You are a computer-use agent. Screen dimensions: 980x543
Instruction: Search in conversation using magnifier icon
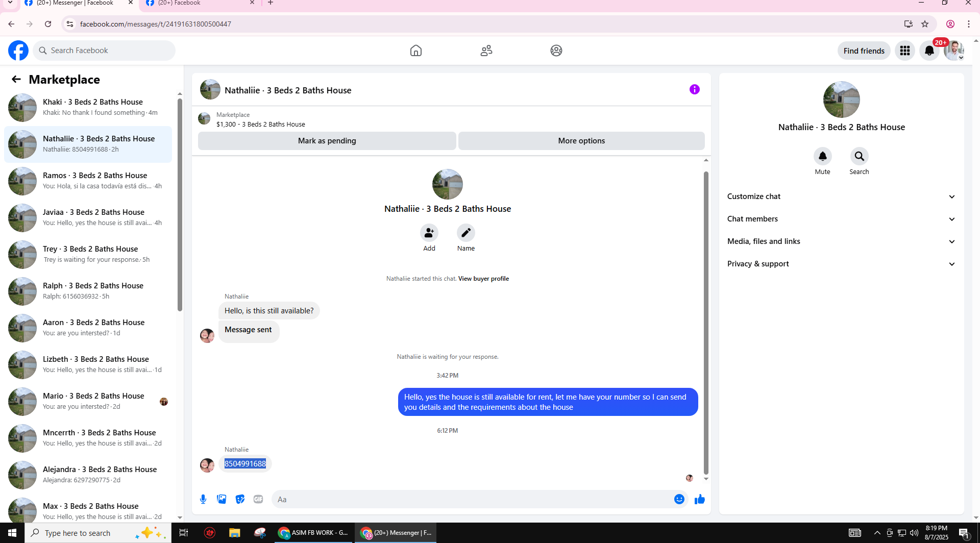[860, 156]
